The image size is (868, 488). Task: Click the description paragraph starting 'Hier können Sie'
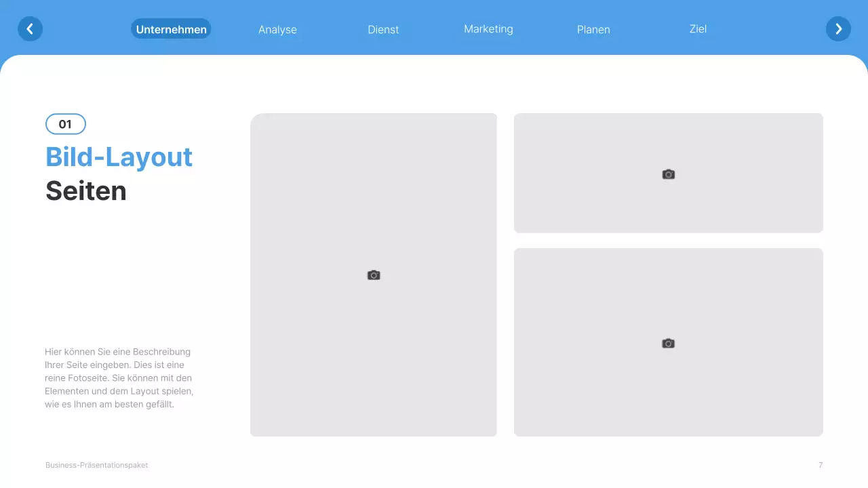[x=119, y=378]
